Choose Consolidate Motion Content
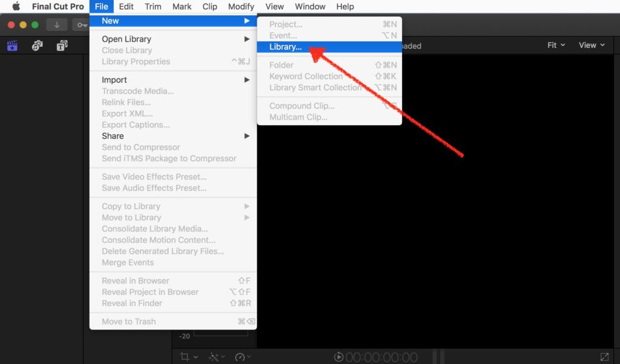 click(x=173, y=240)
